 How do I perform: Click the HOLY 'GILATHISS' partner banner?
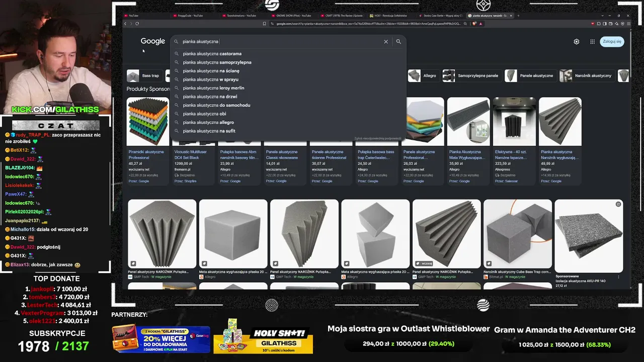[263, 336]
